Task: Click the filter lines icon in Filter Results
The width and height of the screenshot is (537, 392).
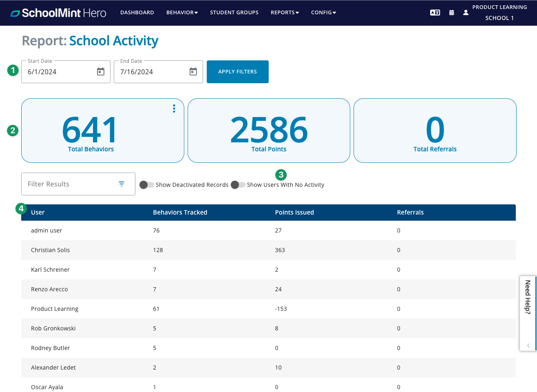Action: [x=122, y=184]
